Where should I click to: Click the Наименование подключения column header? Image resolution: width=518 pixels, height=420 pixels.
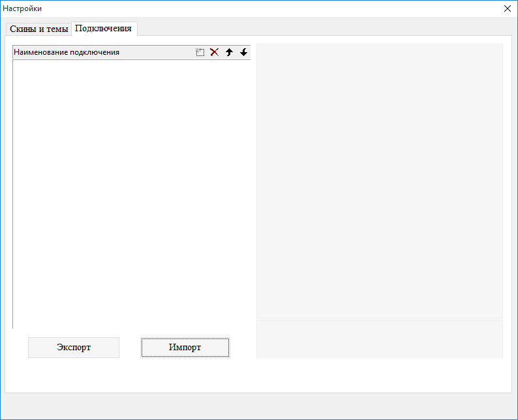(x=98, y=52)
